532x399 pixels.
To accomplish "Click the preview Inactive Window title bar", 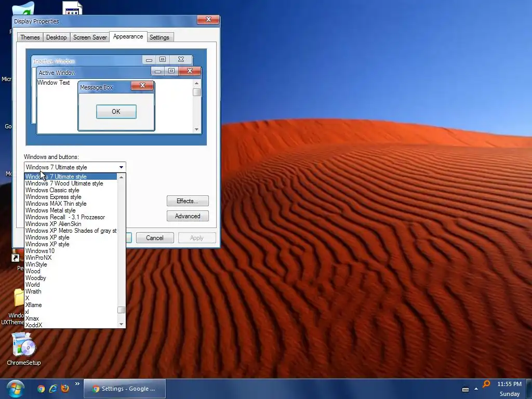I will [x=87, y=61].
